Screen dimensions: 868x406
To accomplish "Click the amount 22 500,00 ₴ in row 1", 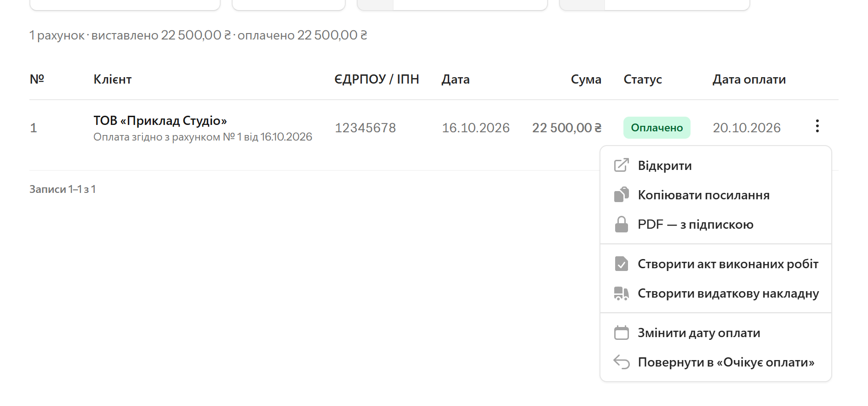I will click(x=566, y=128).
